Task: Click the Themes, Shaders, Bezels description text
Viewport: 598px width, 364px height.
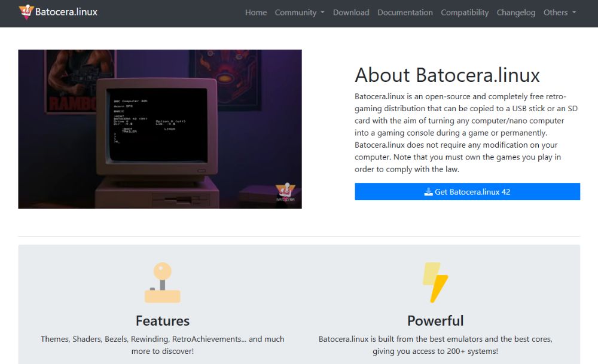Action: click(162, 345)
